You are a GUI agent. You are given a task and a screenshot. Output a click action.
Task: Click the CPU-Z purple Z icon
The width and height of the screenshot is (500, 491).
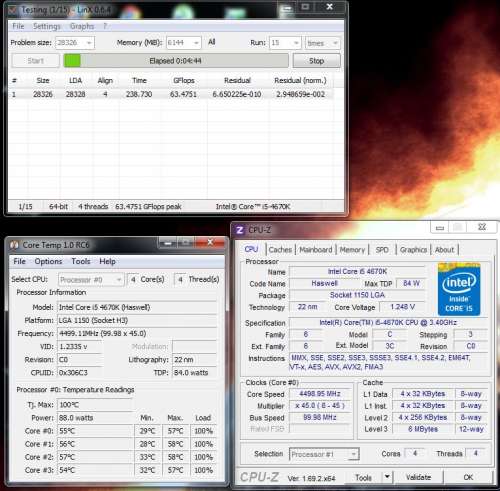(x=240, y=230)
